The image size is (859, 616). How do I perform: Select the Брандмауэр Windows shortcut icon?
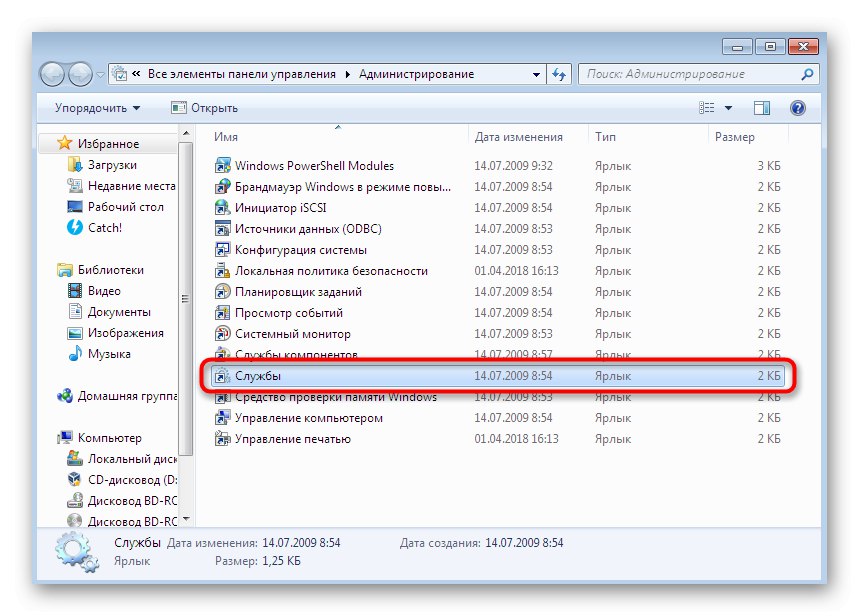click(x=222, y=186)
